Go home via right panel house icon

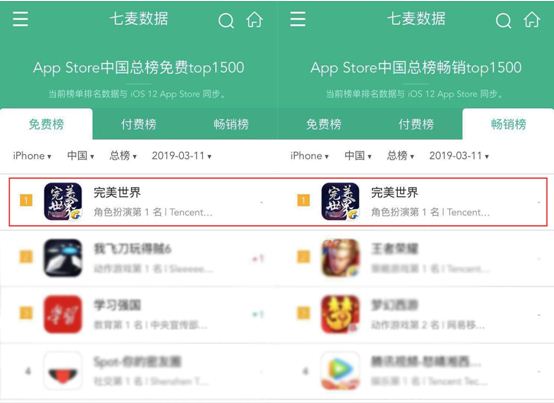(532, 19)
